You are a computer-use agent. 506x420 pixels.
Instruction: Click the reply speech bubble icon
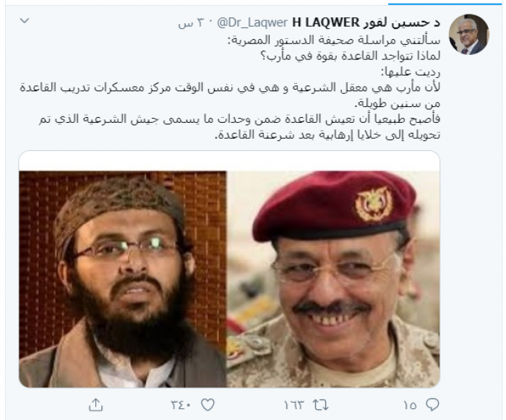tap(432, 405)
